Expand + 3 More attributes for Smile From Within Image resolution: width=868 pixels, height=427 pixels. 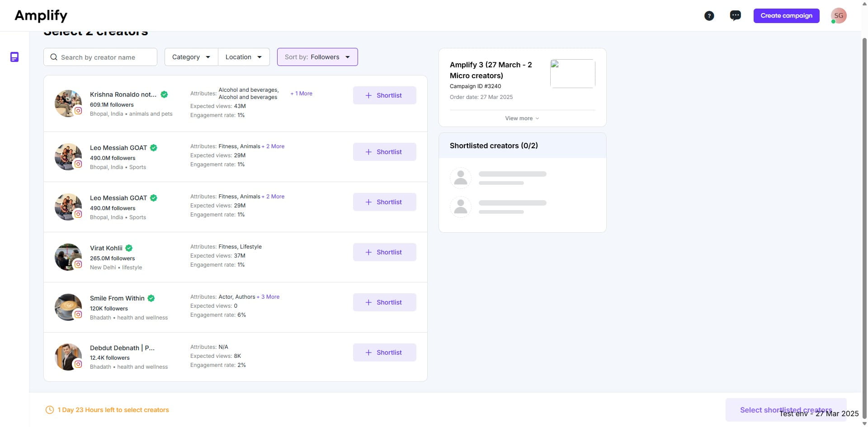click(x=269, y=297)
